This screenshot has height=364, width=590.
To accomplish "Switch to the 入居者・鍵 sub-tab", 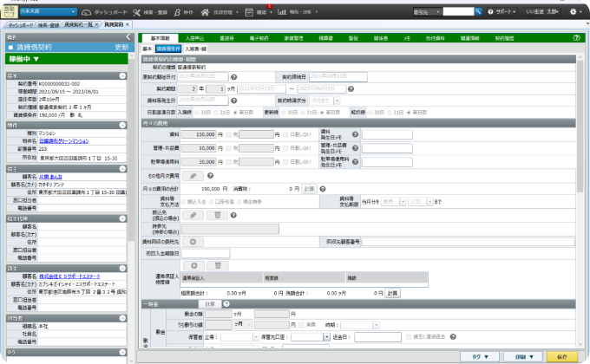I will (x=195, y=49).
